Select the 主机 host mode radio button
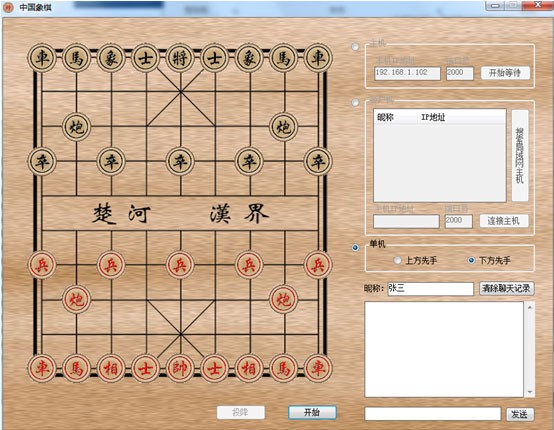554x430 pixels. [x=355, y=47]
